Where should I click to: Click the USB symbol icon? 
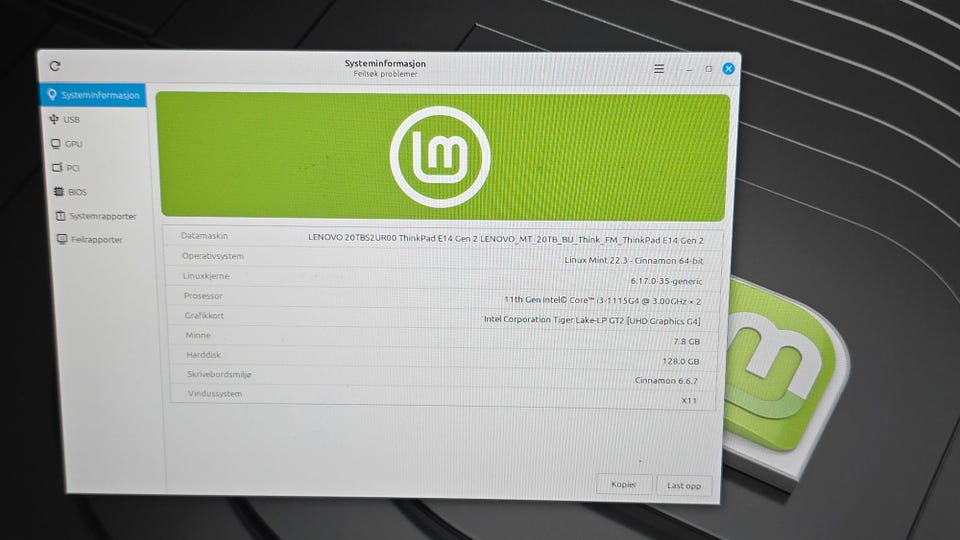tap(54, 119)
